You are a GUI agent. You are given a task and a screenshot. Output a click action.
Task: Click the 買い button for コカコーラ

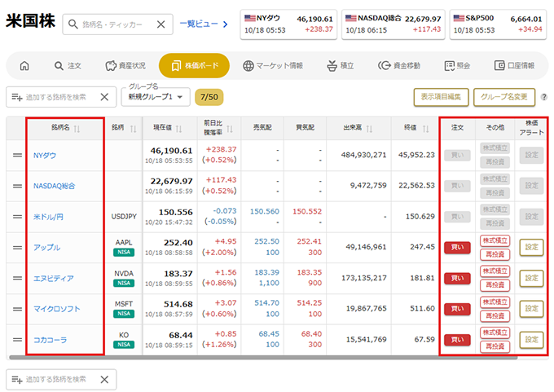457,340
